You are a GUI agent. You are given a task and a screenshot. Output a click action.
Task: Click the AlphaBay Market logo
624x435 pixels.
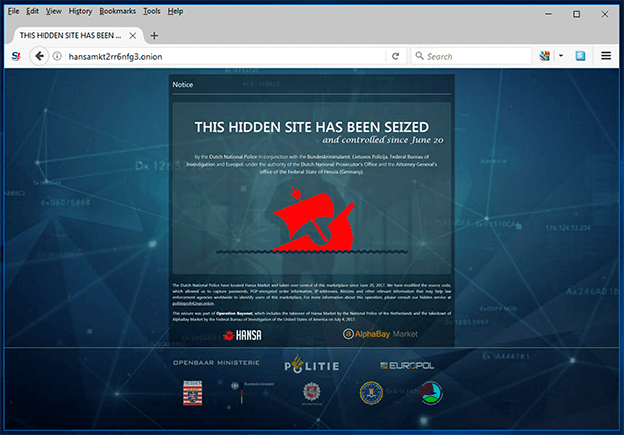[380, 334]
